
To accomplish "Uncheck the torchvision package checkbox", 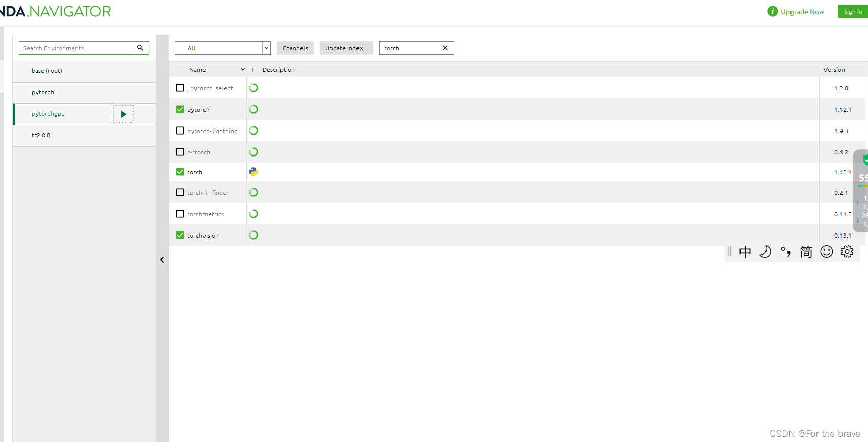I will pyautogui.click(x=180, y=235).
